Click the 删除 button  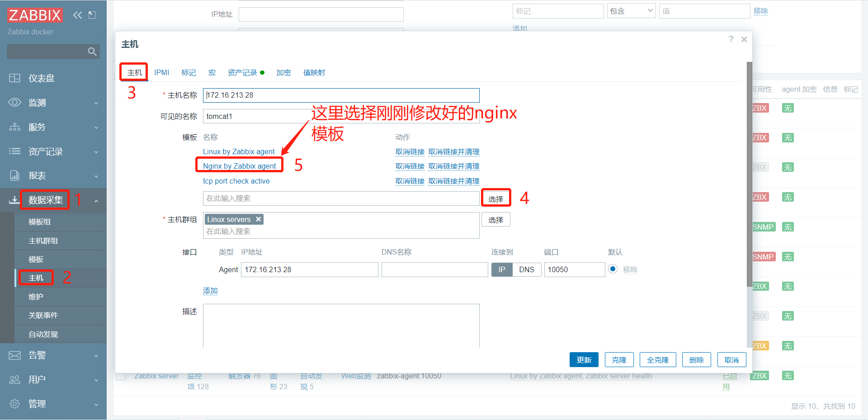tap(697, 360)
